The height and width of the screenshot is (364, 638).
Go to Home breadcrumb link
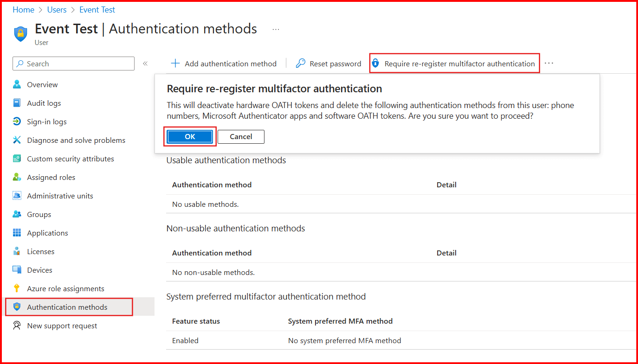click(23, 10)
